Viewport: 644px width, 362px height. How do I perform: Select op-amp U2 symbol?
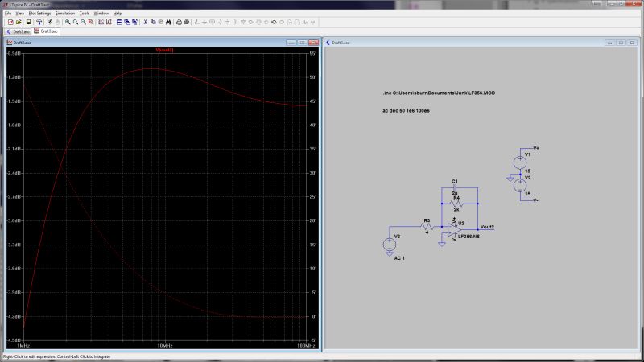[454, 230]
